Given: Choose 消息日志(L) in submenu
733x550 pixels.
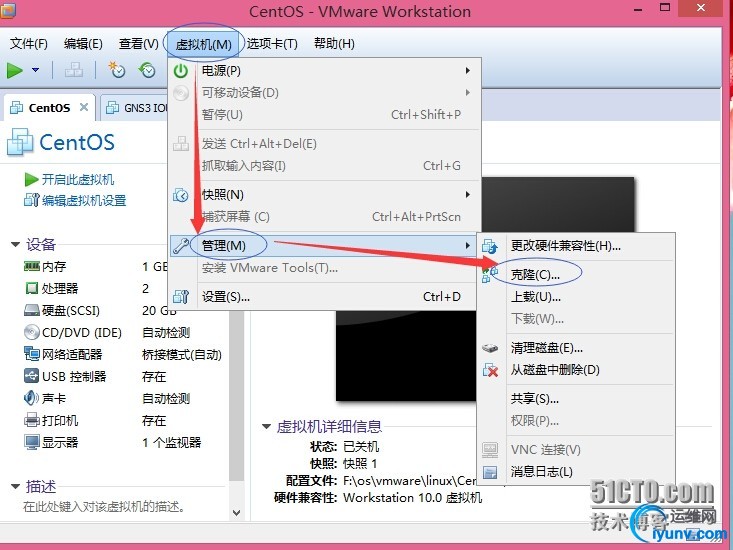Looking at the screenshot, I should point(576,471).
